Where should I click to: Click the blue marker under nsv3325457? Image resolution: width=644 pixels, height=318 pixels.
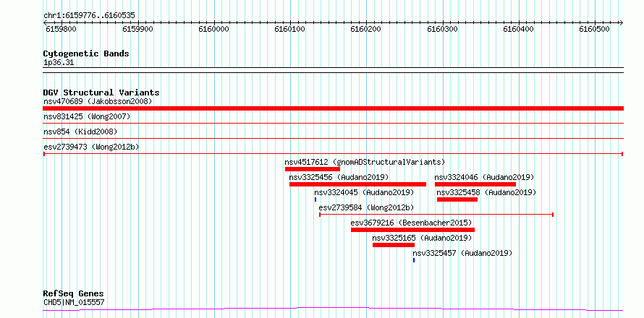(x=414, y=260)
